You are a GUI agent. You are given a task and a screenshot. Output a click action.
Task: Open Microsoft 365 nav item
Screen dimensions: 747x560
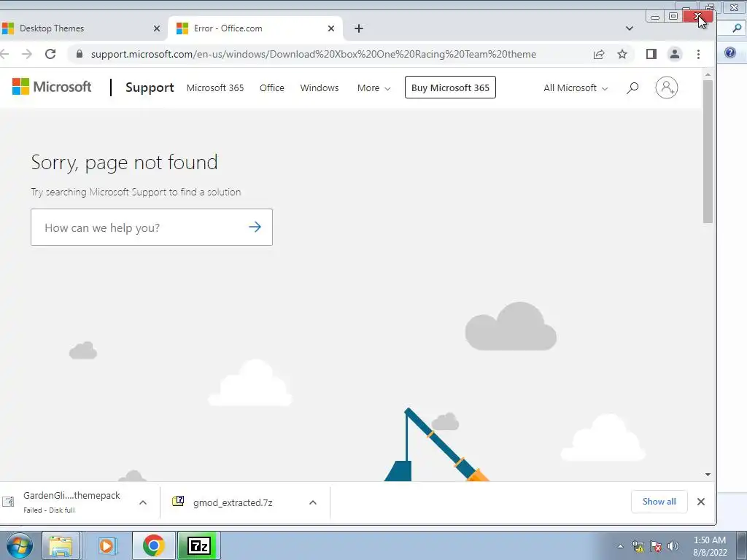coord(215,87)
